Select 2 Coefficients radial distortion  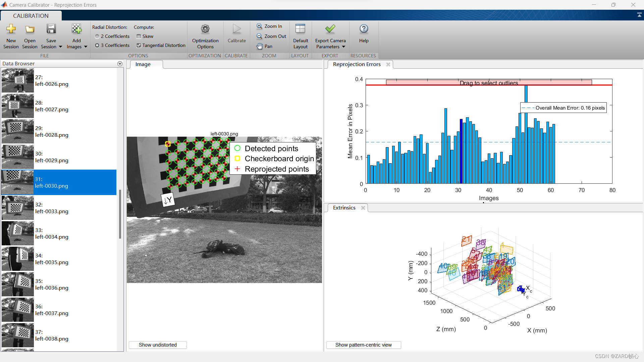click(97, 36)
